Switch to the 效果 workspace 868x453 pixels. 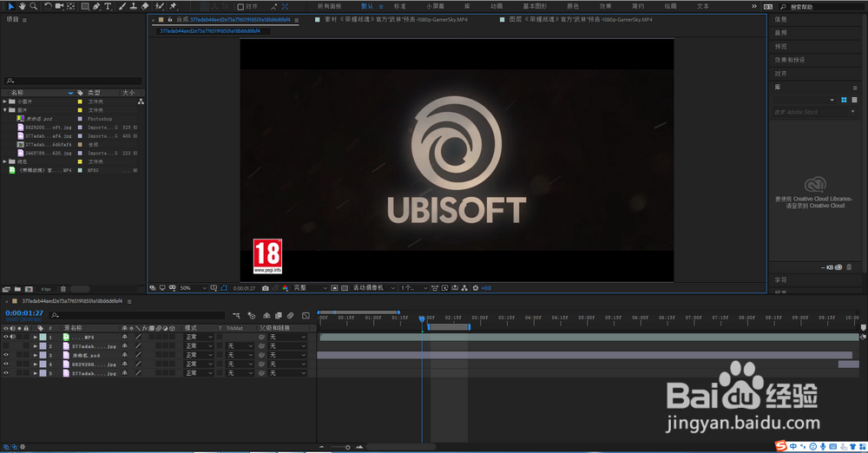(x=606, y=6)
